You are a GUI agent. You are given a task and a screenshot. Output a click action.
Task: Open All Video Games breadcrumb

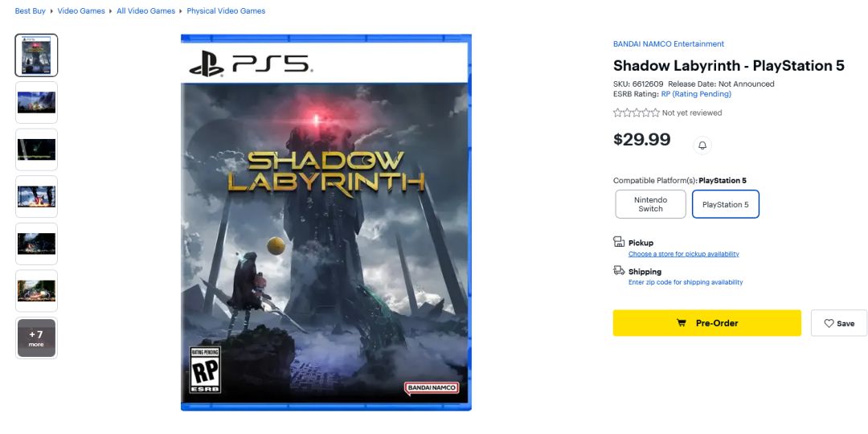pos(145,11)
